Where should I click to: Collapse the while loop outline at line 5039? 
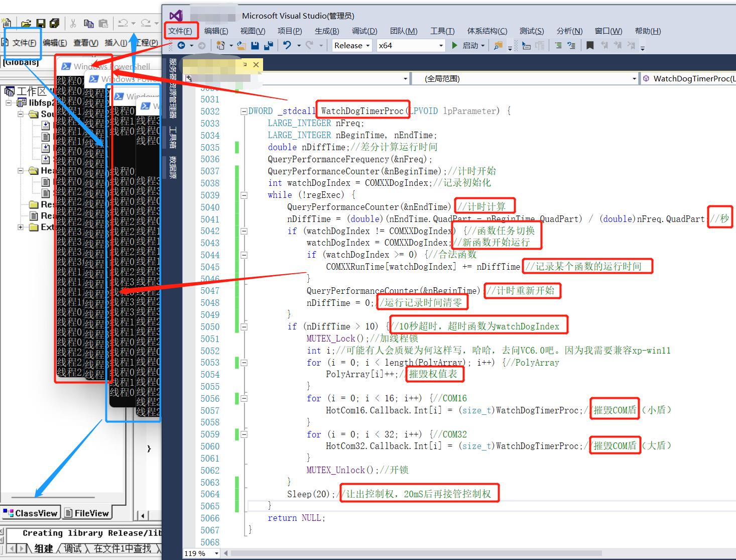[243, 195]
